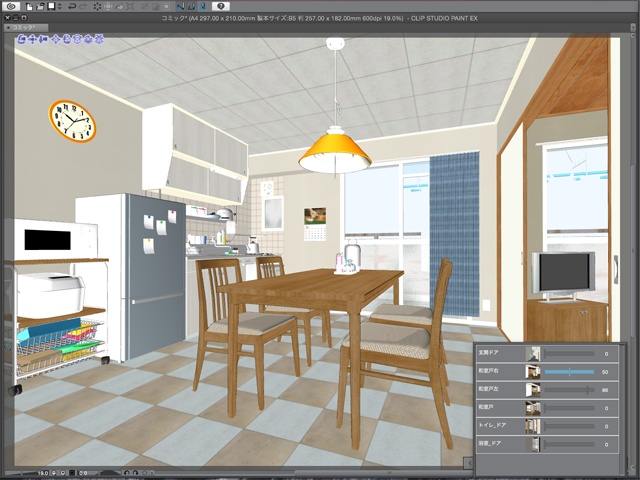Select the 玄関ドア label

click(488, 352)
